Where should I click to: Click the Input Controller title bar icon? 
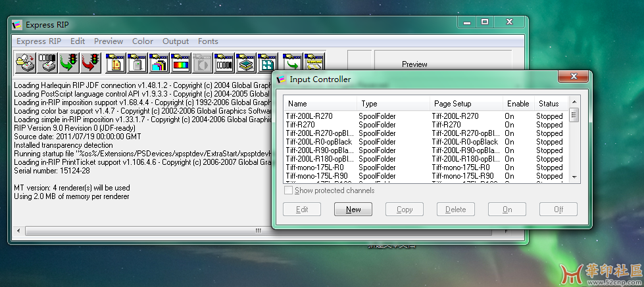click(282, 79)
